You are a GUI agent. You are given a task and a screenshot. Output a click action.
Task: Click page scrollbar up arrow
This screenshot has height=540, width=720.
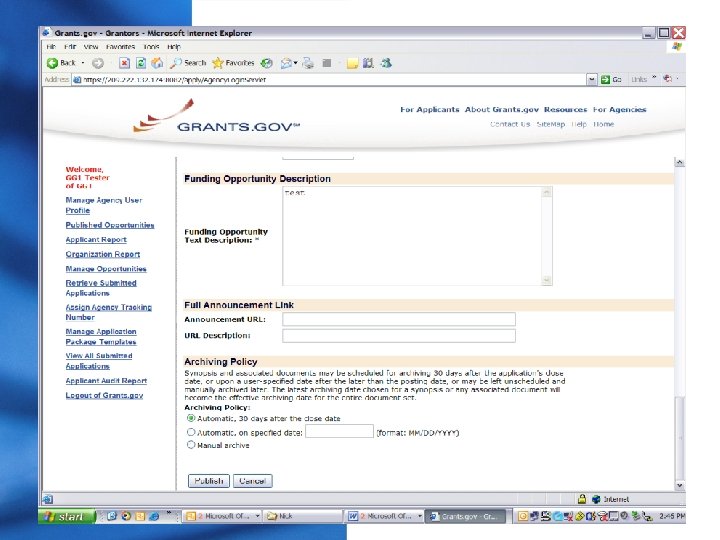680,163
